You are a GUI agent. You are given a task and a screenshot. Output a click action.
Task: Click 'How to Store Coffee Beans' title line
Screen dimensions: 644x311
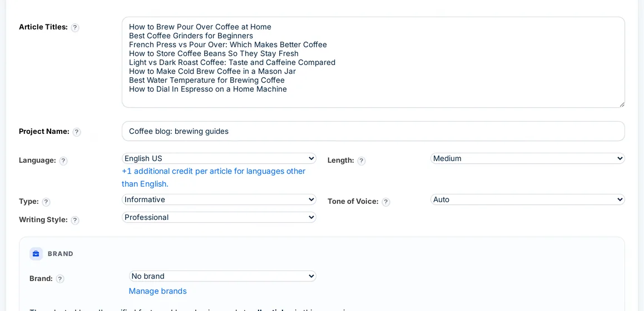[214, 54]
